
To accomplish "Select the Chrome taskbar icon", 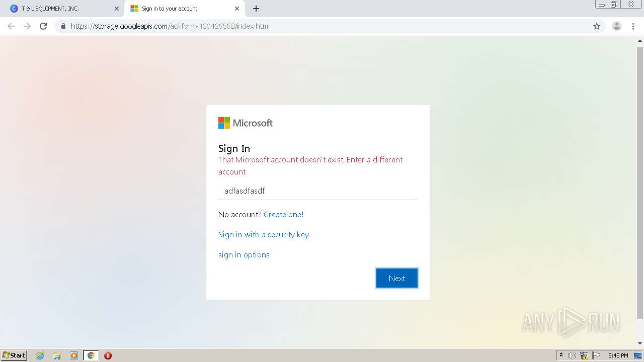I will [x=91, y=355].
